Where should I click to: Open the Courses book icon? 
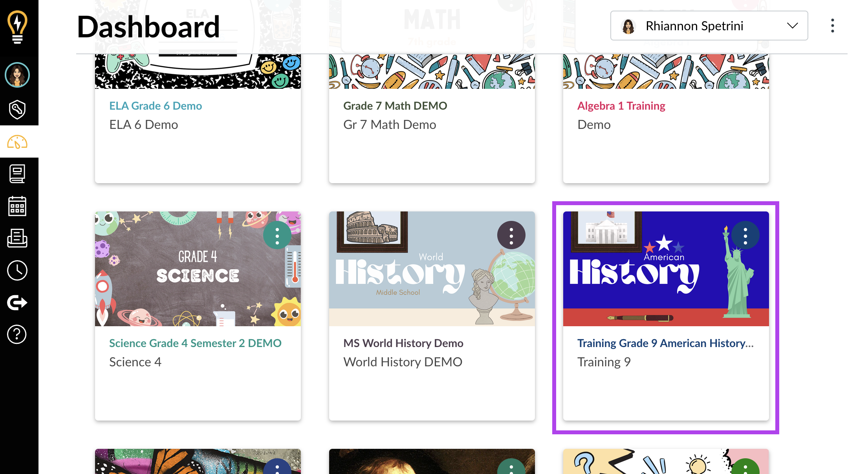click(x=17, y=174)
